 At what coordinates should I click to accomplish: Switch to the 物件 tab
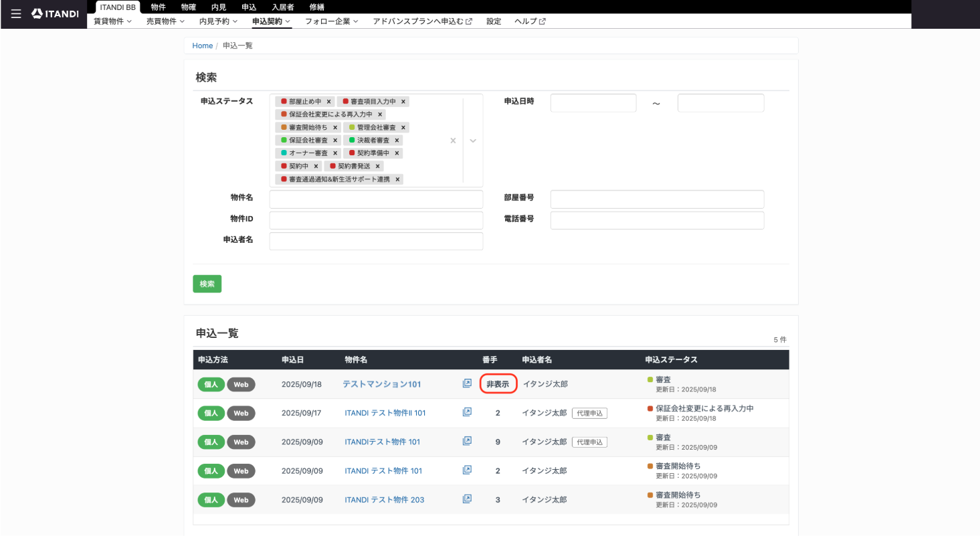point(159,7)
